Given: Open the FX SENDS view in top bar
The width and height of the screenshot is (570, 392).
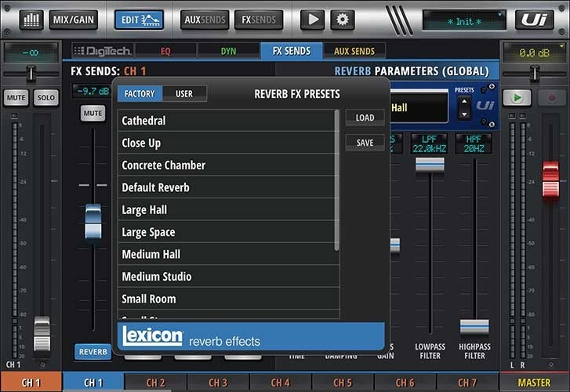Looking at the screenshot, I should (259, 20).
